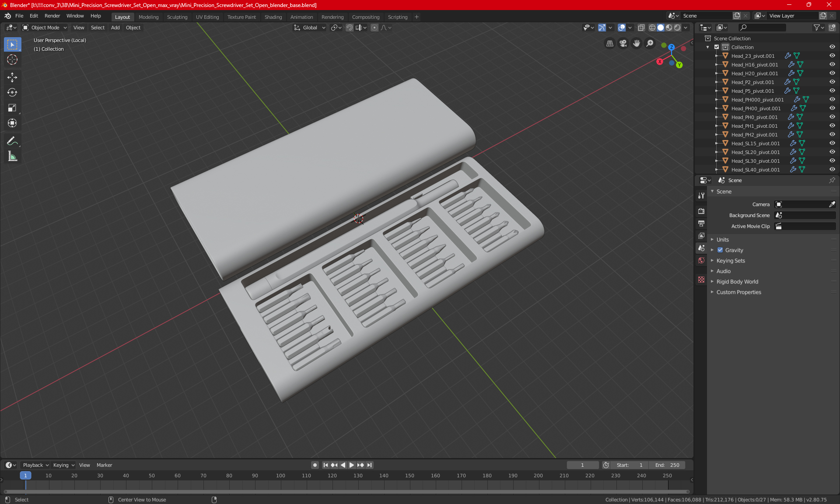Activate the Move tool

click(x=12, y=77)
